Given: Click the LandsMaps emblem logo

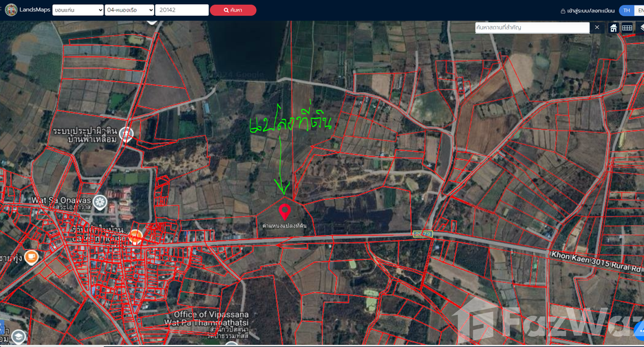Looking at the screenshot, I should tap(11, 10).
